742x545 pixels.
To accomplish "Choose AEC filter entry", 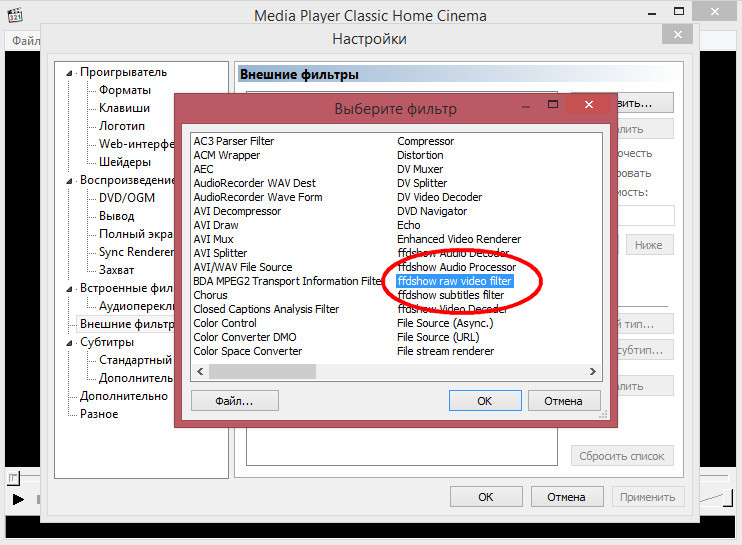I will coord(203,169).
